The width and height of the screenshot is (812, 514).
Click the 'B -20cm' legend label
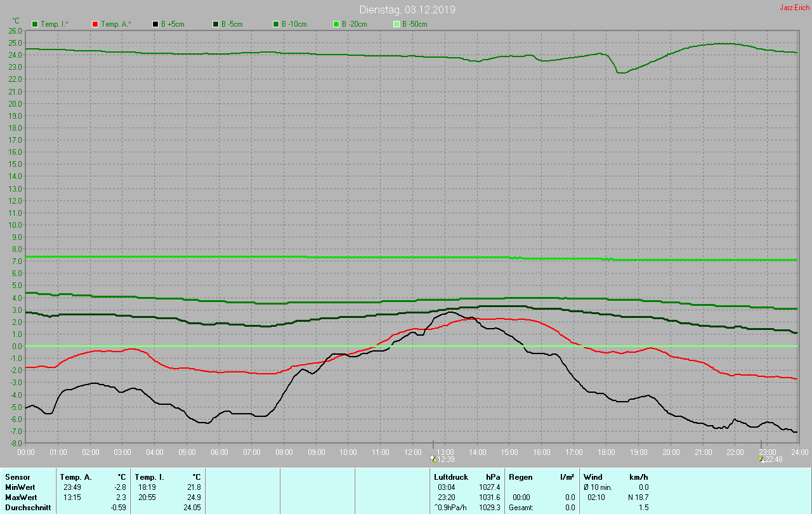coord(355,24)
